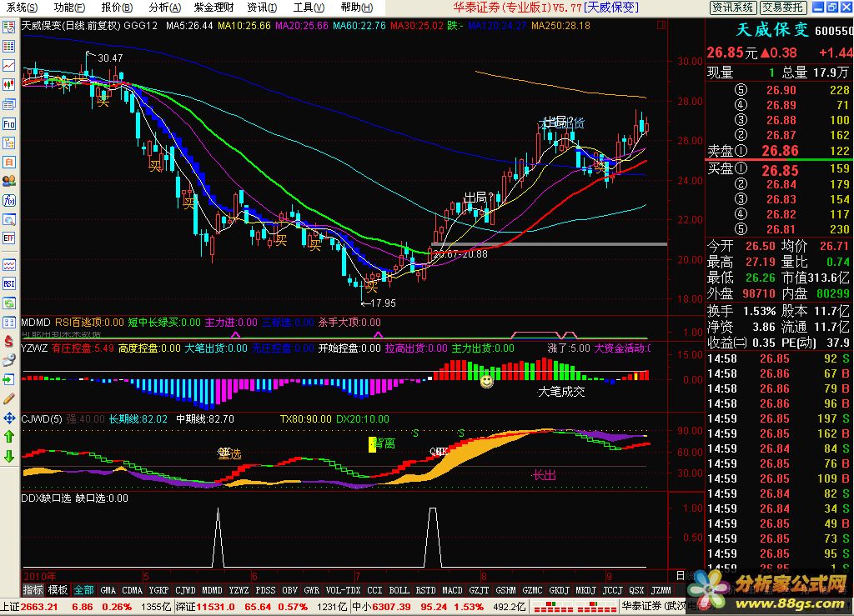Switch to candlestick chart icon
Screen dimensions: 854x616
pyautogui.click(x=8, y=84)
